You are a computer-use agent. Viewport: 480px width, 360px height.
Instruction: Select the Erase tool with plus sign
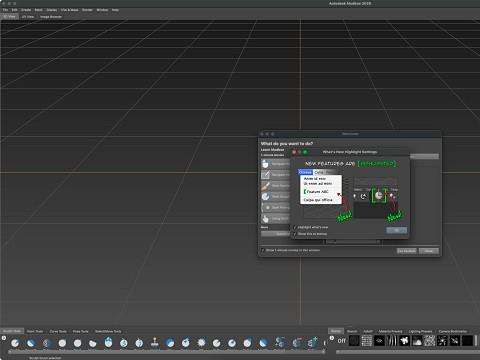coord(313,342)
